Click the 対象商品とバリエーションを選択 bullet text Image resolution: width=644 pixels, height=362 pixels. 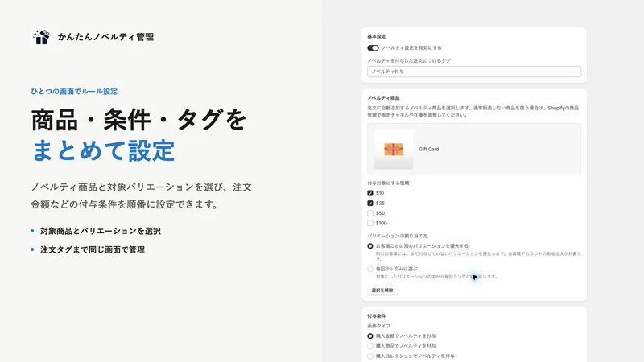point(100,231)
